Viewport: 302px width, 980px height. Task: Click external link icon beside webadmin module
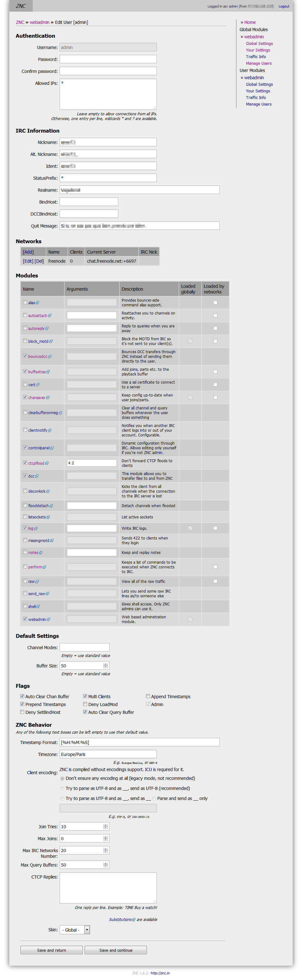[48, 619]
